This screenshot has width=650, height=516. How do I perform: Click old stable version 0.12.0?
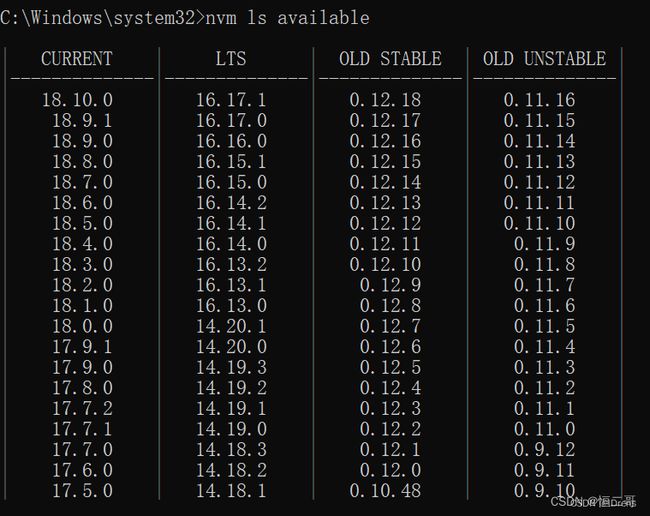tap(390, 470)
